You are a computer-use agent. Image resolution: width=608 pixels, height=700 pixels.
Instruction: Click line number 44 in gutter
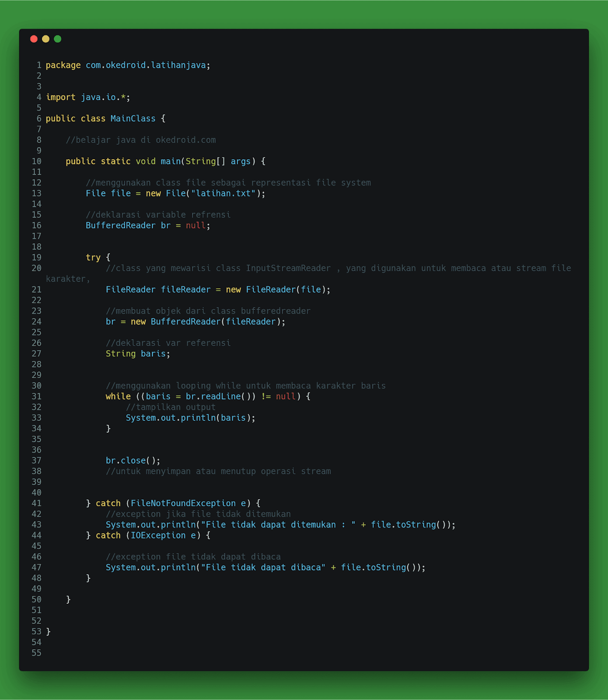(x=36, y=535)
